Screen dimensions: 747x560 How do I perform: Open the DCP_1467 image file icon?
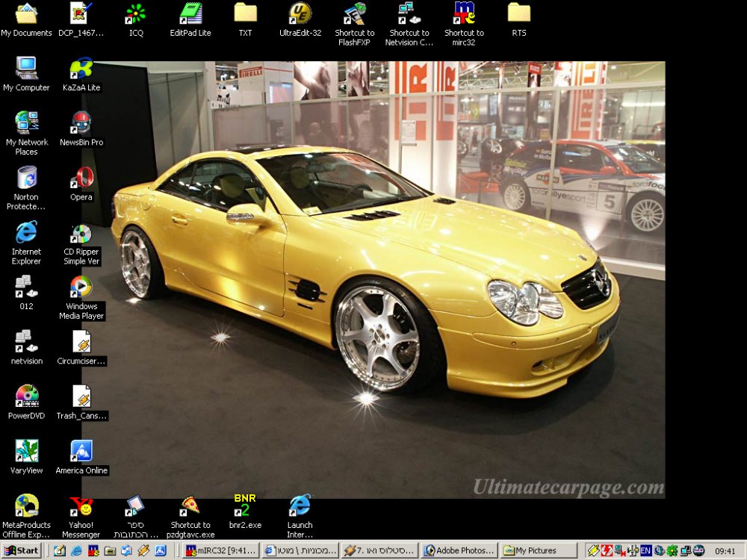[81, 20]
